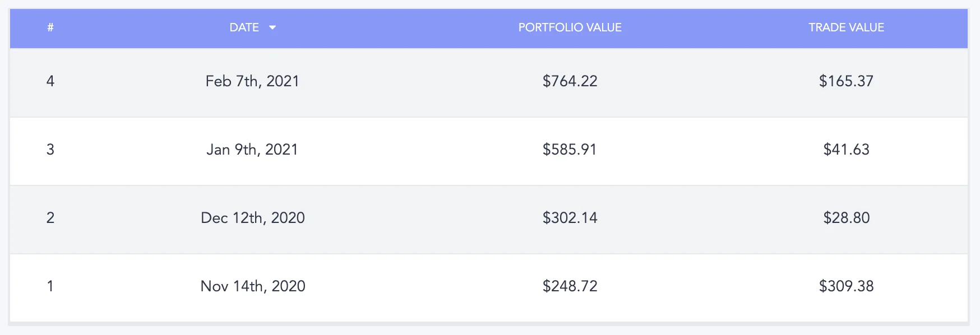This screenshot has width=980, height=335.
Task: Click the Nov 14th, 2020 date cell
Action: [x=253, y=286]
